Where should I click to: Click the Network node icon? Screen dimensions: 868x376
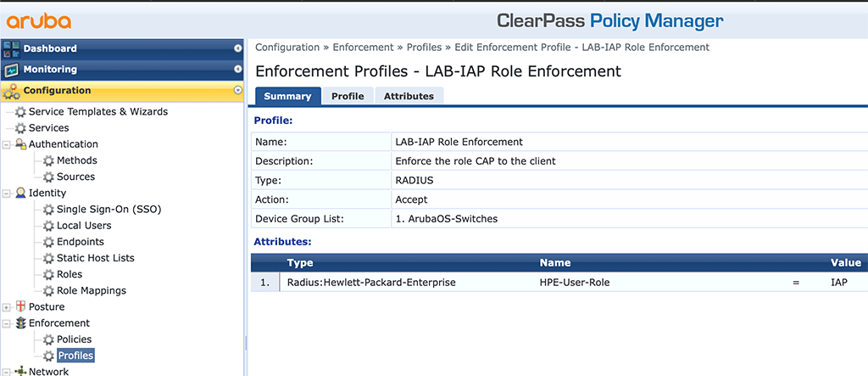(20, 371)
